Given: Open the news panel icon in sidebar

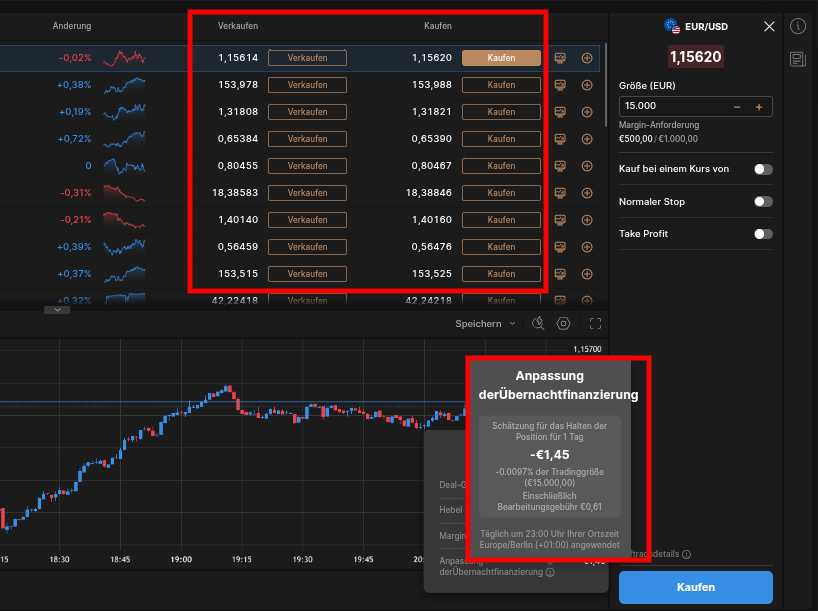Looking at the screenshot, I should (797, 60).
